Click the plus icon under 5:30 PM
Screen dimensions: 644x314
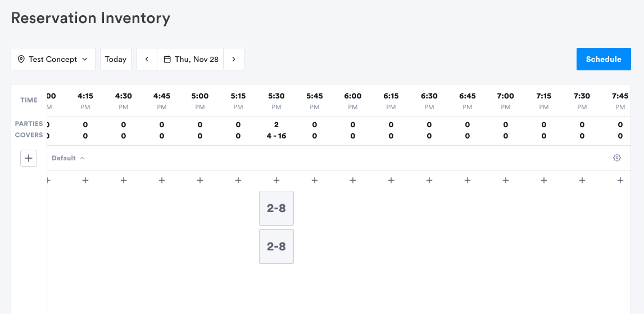[276, 180]
